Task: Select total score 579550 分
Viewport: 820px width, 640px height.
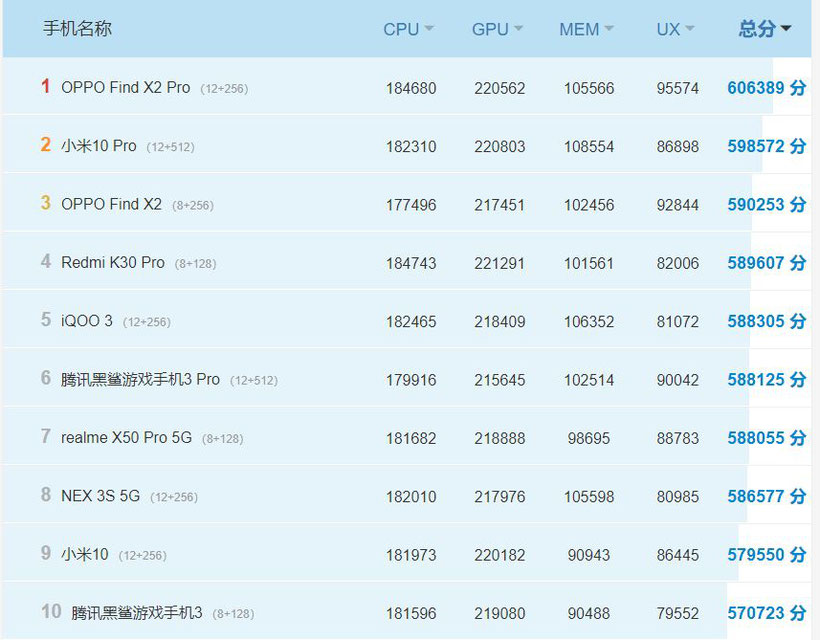Action: pos(766,554)
